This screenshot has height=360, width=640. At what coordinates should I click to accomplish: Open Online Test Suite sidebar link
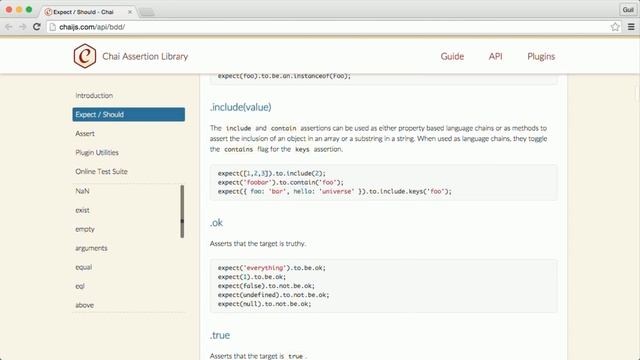tap(102, 171)
